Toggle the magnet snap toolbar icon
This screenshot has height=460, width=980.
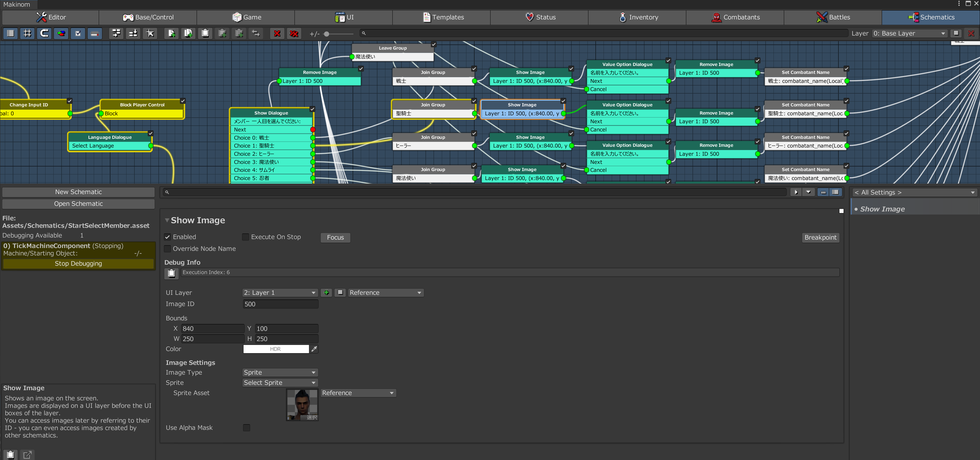point(44,33)
